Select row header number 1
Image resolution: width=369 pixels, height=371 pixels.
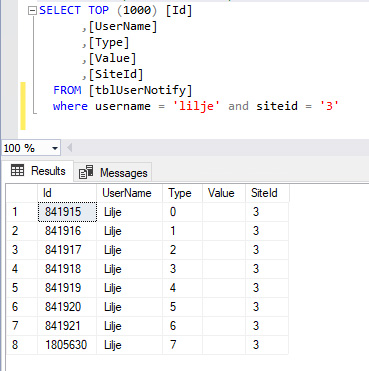click(x=22, y=212)
